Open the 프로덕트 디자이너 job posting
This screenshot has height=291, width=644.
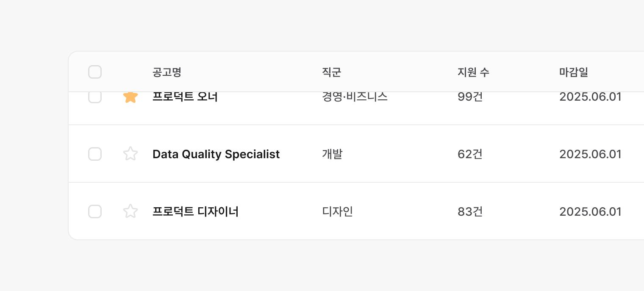pyautogui.click(x=195, y=211)
